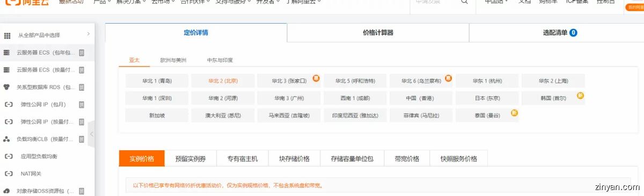Choose region 日本 (东京)
Screen dimensions: 644x196
point(487,98)
